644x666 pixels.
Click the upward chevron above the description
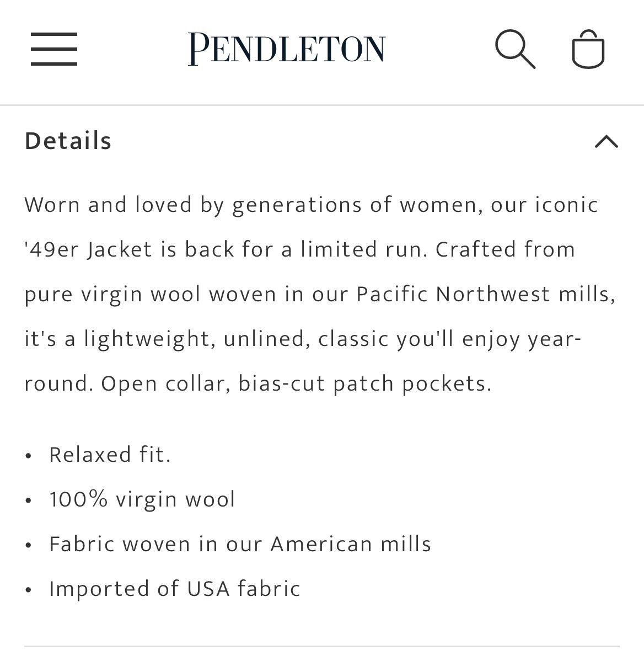607,141
